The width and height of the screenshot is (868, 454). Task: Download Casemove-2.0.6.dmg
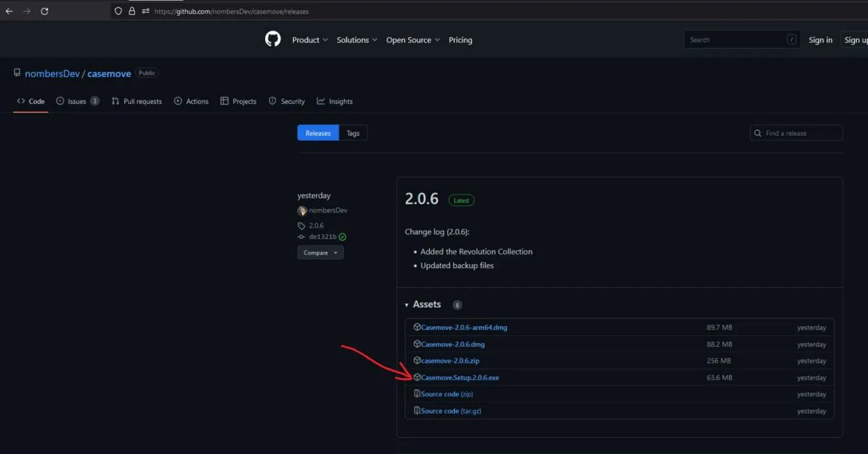pos(453,344)
